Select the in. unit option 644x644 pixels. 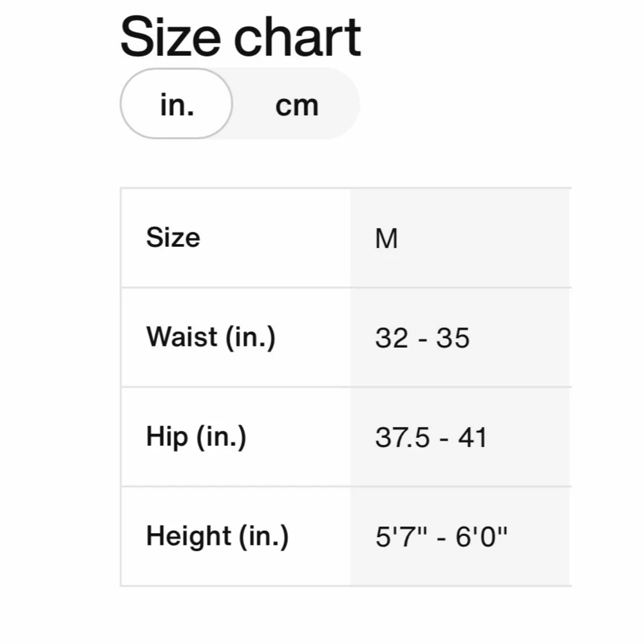pos(177,104)
